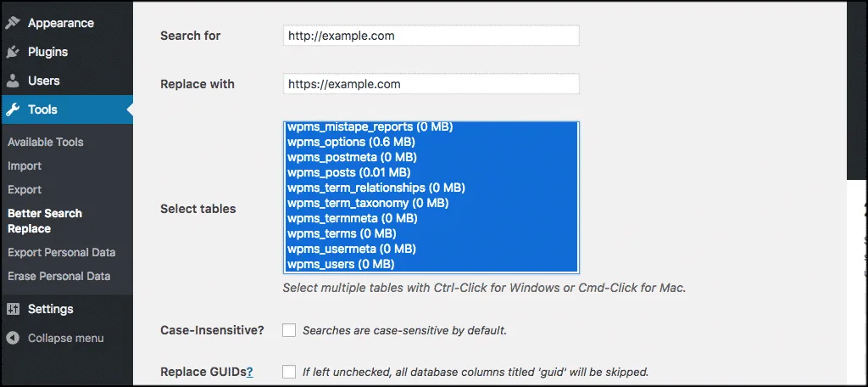Select wpms_termmeta table row

pyautogui.click(x=431, y=218)
